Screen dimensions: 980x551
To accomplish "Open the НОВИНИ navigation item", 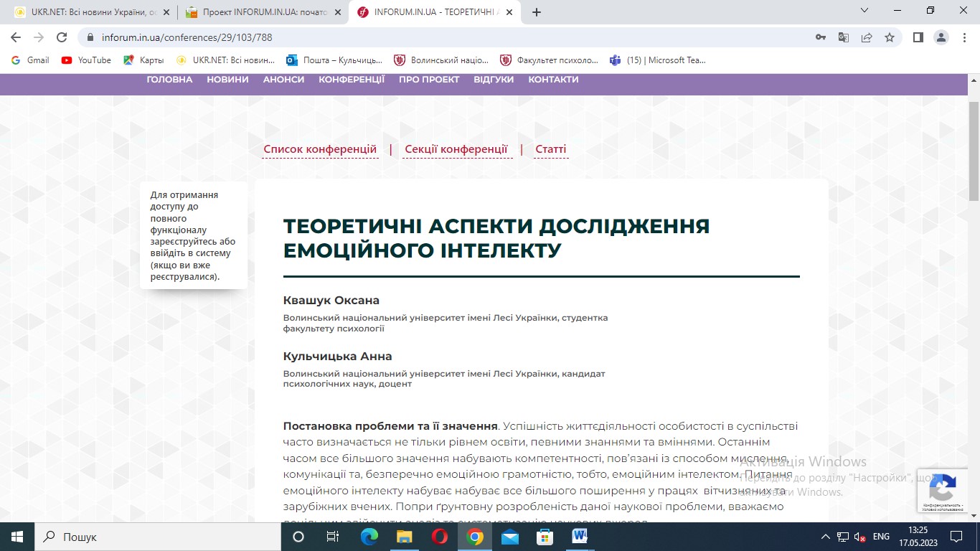I will click(227, 80).
